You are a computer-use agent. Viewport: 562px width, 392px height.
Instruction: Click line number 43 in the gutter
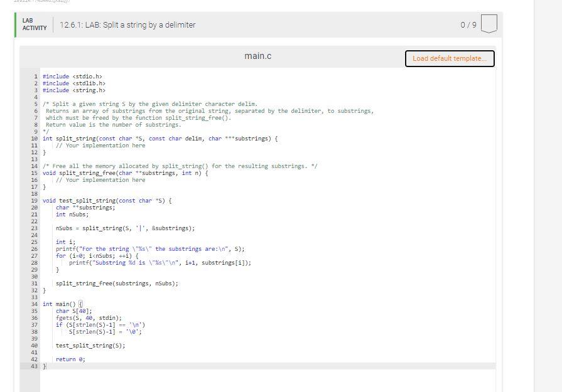coord(34,366)
